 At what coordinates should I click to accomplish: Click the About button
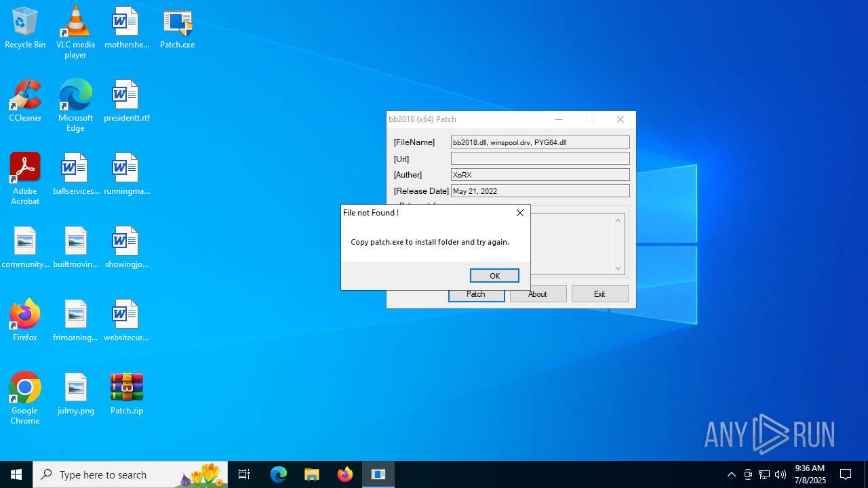538,294
